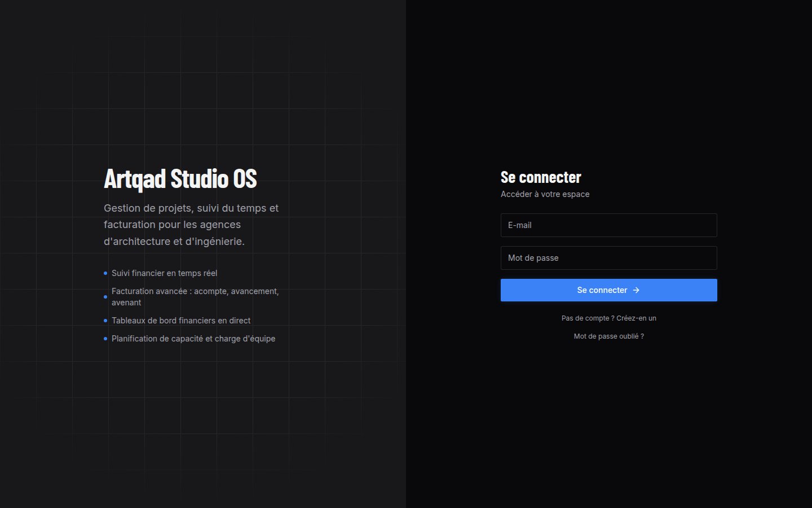Select the Suivi financier en temps réel line
The height and width of the screenshot is (508, 812).
[x=164, y=273]
